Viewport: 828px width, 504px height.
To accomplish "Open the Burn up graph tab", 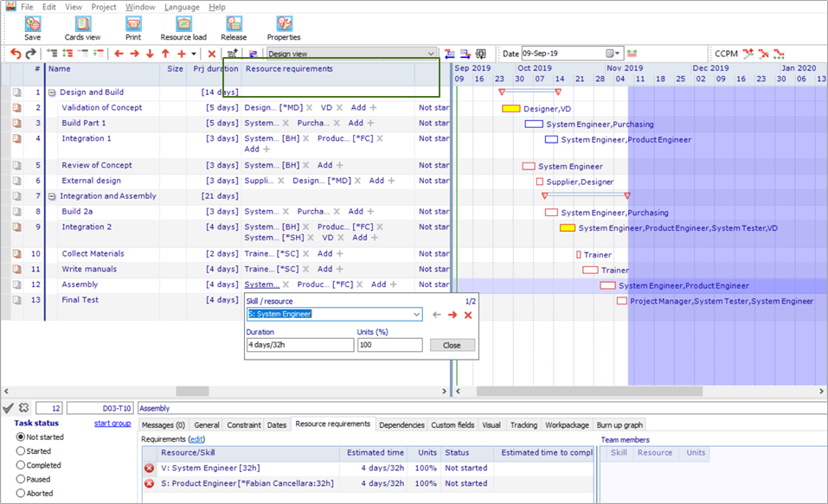I will click(619, 424).
